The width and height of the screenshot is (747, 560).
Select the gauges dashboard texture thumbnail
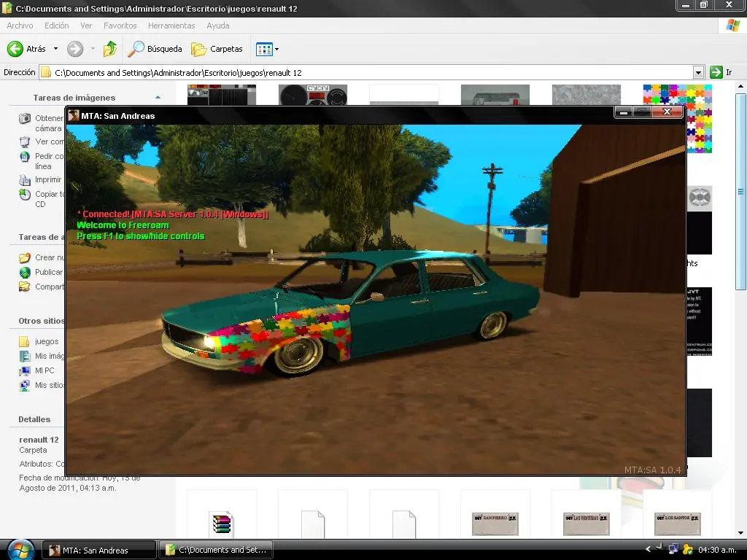[313, 95]
